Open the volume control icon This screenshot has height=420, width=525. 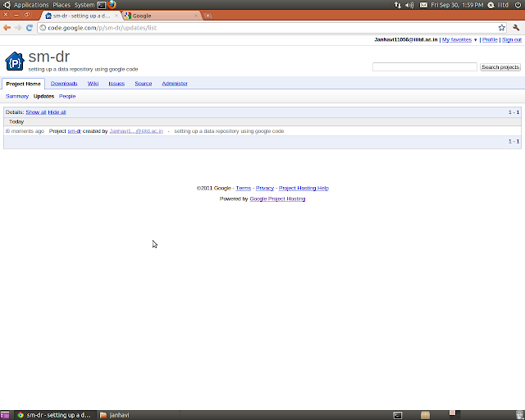409,5
